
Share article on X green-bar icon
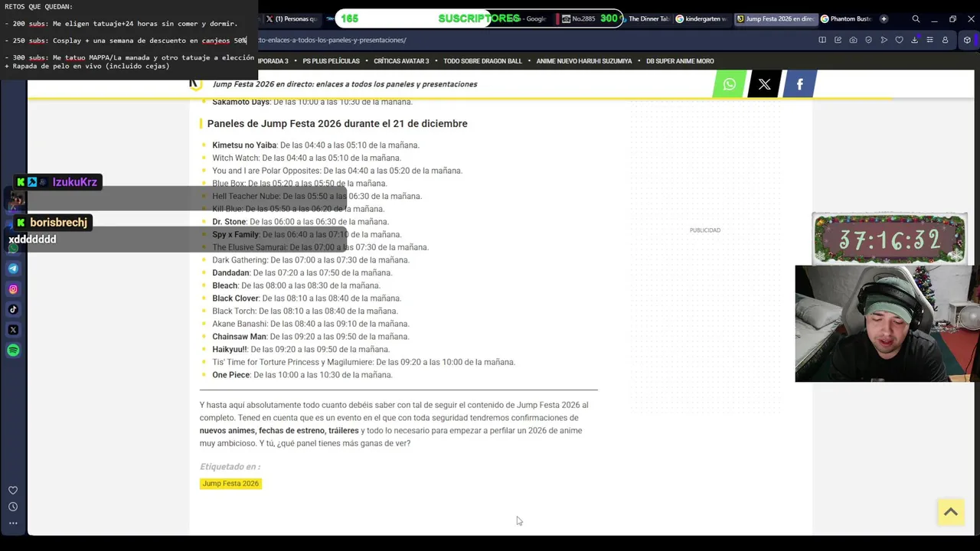764,84
